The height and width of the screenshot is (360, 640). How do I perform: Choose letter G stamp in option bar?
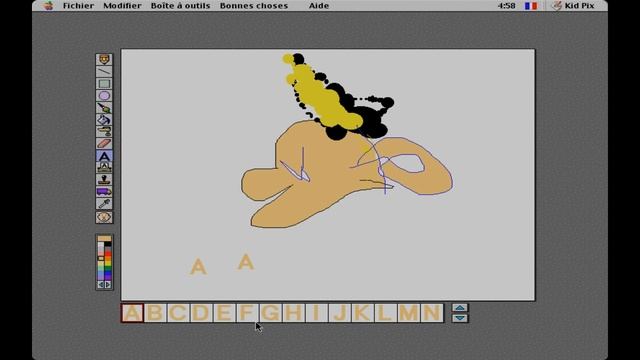(x=270, y=313)
